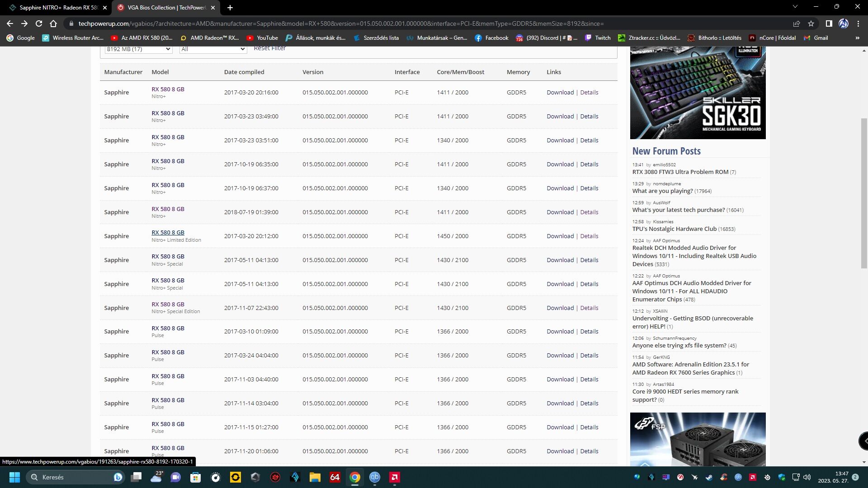Open RTX 3080 FTW3 Ultra Problem ROM post
This screenshot has height=488, width=868.
click(680, 172)
